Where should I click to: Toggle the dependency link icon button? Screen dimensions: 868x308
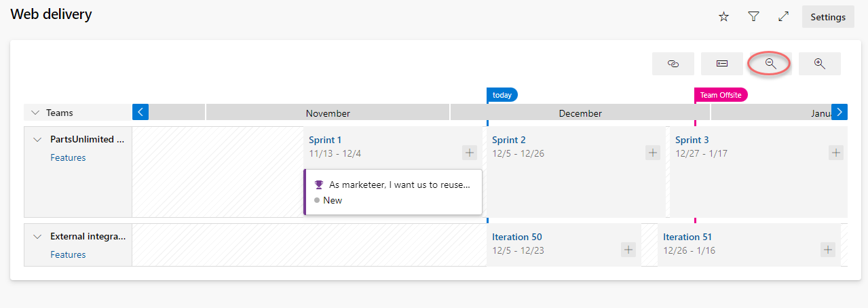tap(673, 63)
